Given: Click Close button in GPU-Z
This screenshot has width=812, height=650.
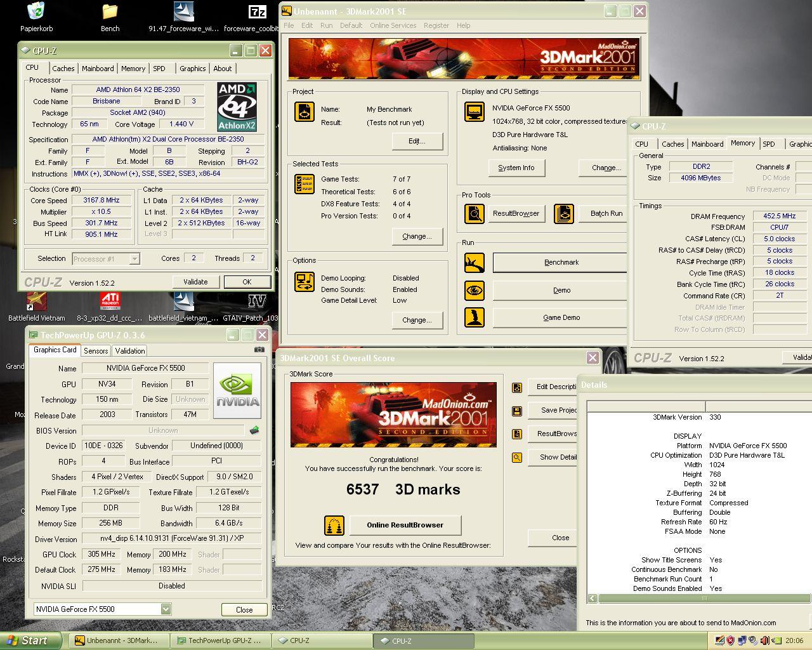Looking at the screenshot, I should (244, 609).
